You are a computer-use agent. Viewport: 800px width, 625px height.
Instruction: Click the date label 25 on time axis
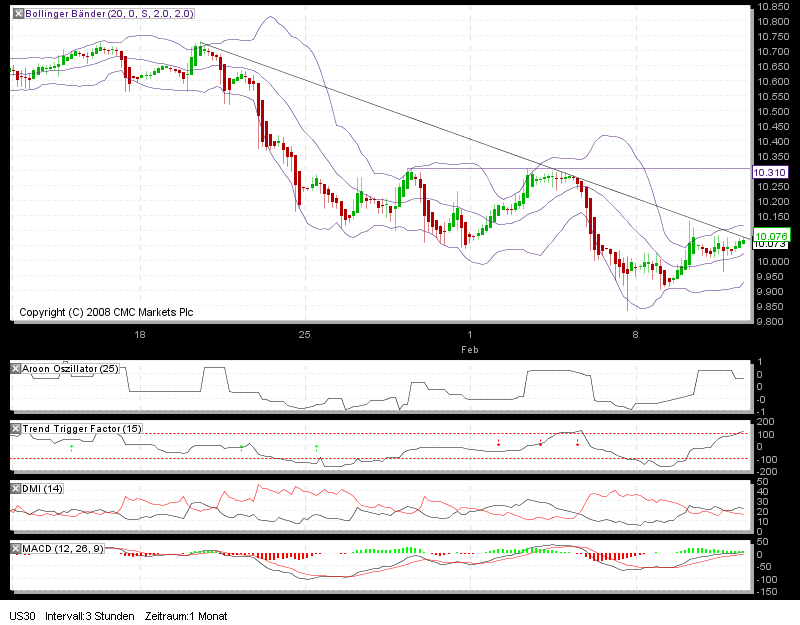pyautogui.click(x=304, y=335)
